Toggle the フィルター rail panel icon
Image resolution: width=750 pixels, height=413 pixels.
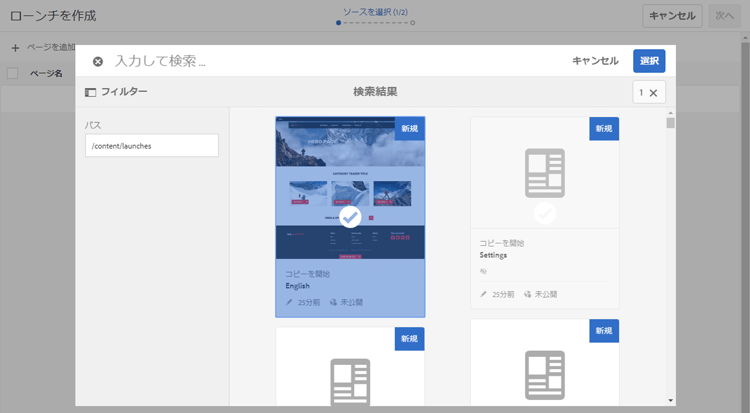click(x=90, y=92)
